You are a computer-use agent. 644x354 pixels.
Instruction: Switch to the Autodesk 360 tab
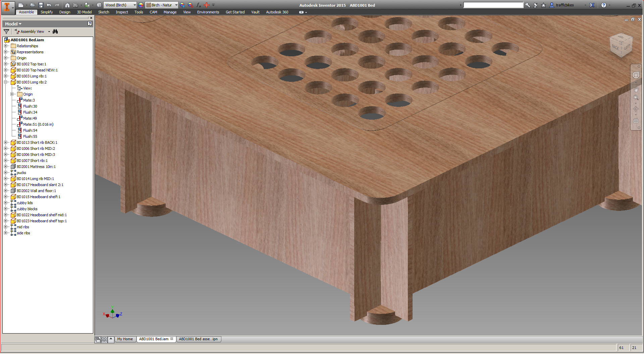(x=277, y=12)
